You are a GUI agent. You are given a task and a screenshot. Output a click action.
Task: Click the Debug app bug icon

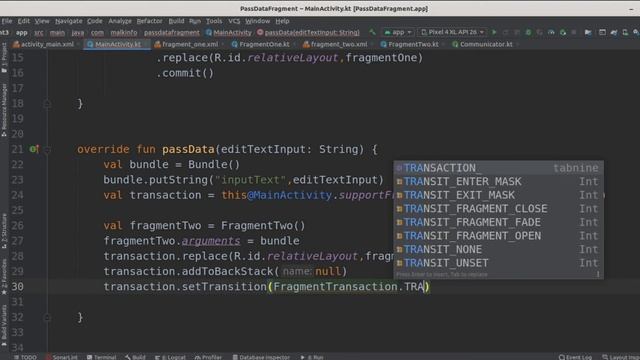(x=528, y=32)
